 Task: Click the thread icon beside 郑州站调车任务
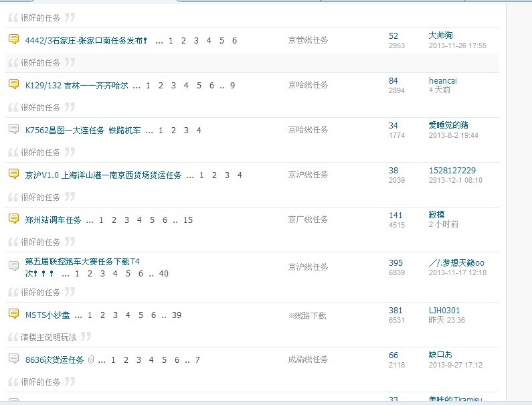click(x=13, y=219)
